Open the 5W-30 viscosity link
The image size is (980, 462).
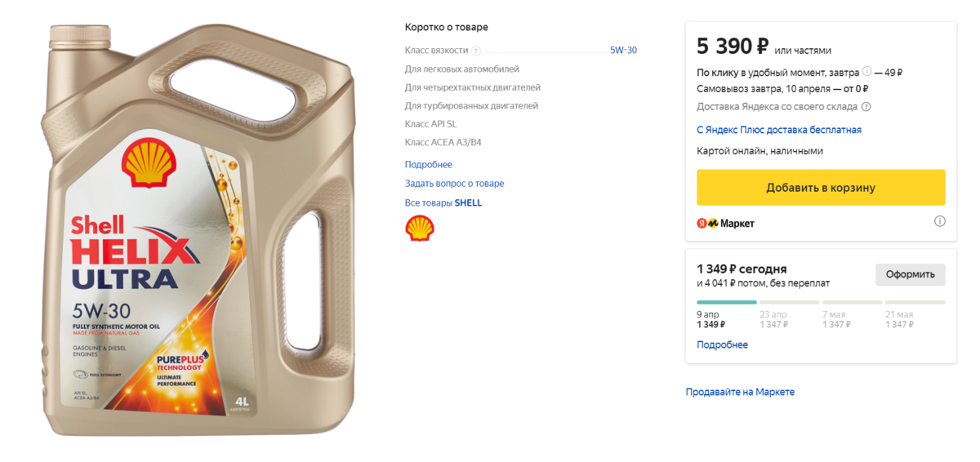623,51
